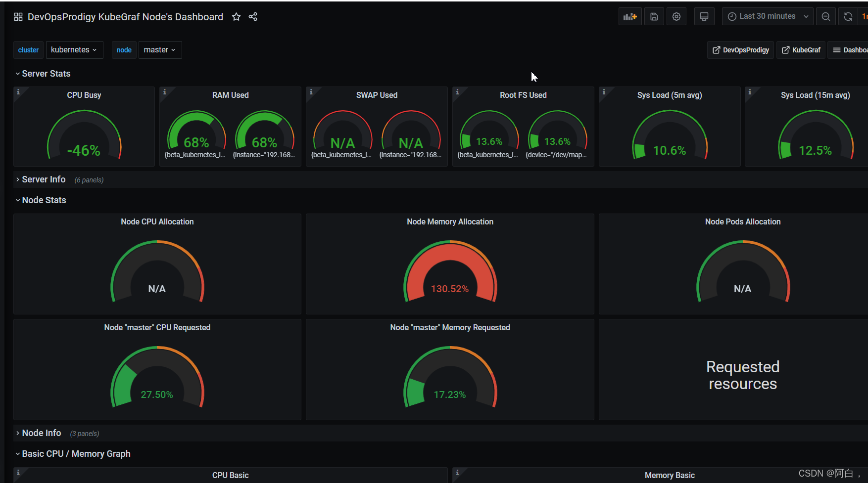The image size is (868, 483).
Task: Show info for Sys Load (15m avg) panel
Action: (750, 92)
